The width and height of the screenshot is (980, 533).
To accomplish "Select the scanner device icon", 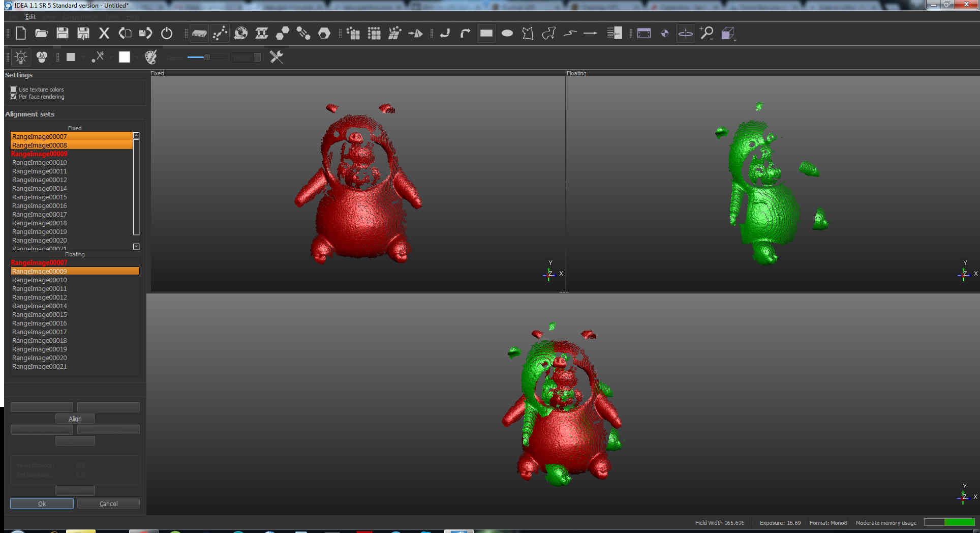I will pos(199,34).
